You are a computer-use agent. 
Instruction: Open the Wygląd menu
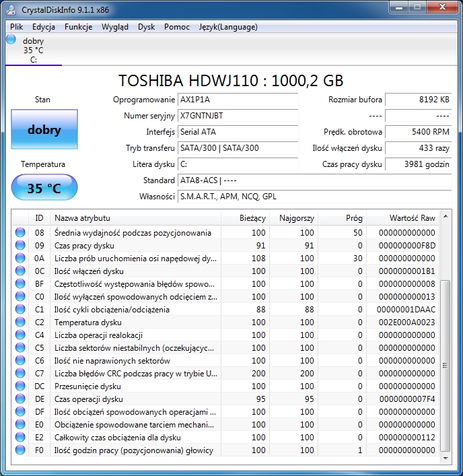[114, 27]
